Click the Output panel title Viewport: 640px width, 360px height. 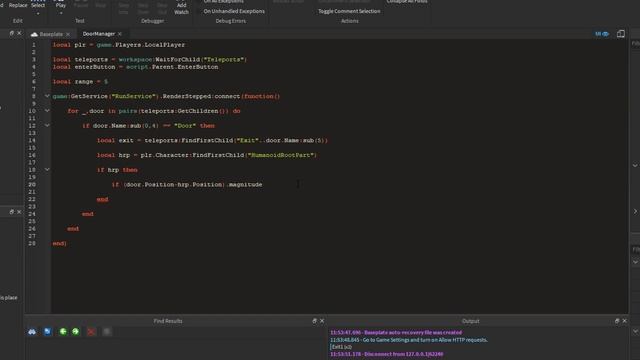click(471, 321)
